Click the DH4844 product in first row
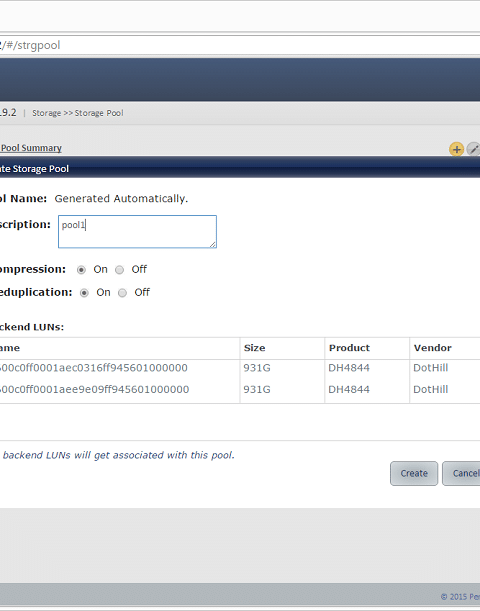The height and width of the screenshot is (611, 480). [x=349, y=368]
